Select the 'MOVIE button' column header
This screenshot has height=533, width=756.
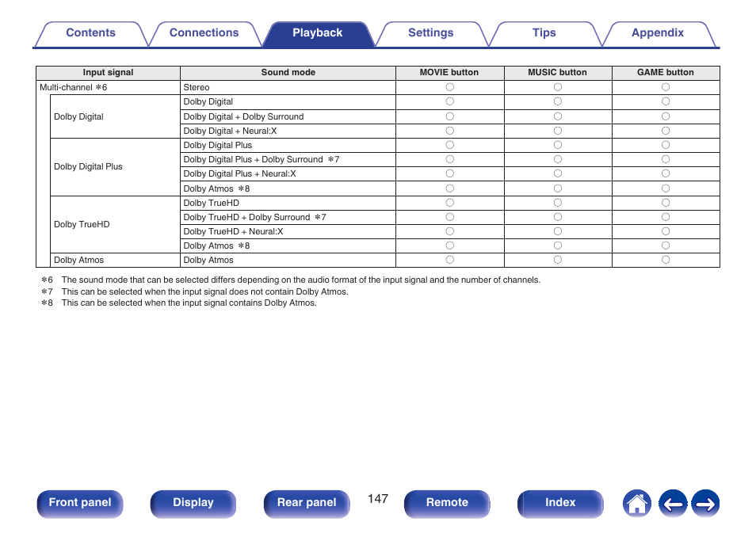(449, 73)
